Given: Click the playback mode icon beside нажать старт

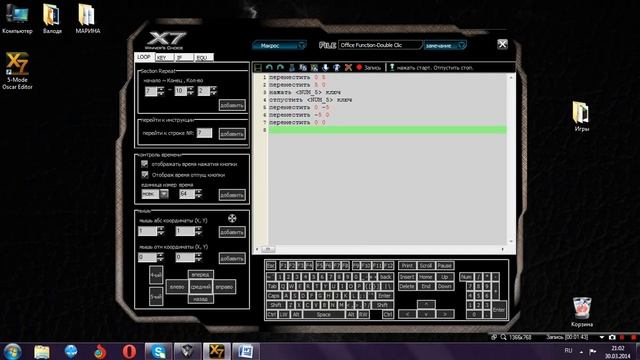Looking at the screenshot, I should pyautogui.click(x=392, y=67).
